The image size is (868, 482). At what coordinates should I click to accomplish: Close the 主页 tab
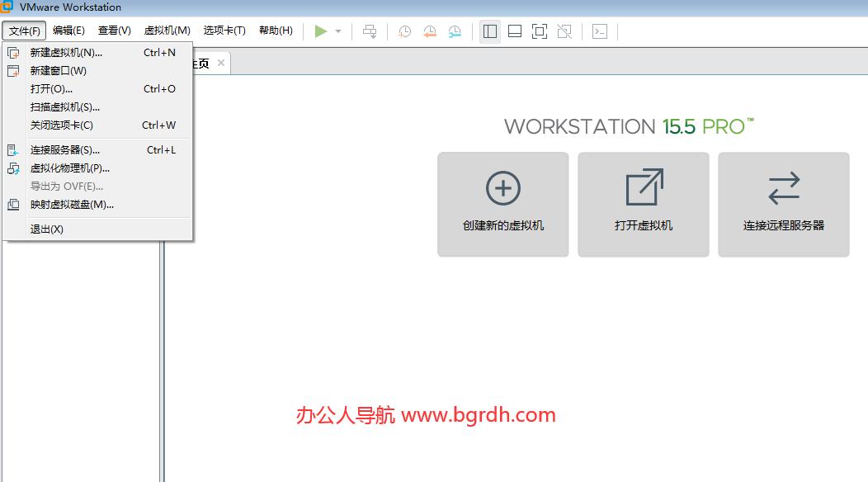(x=219, y=62)
